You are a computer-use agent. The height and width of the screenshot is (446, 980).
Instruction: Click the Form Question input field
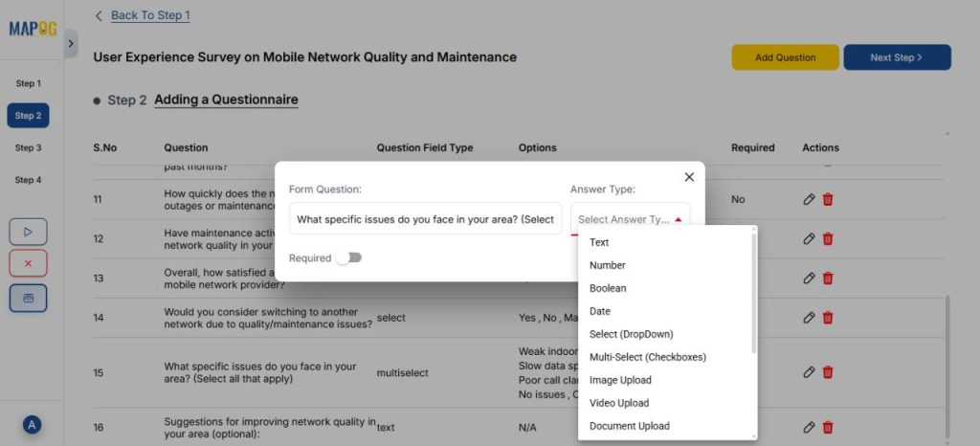(425, 219)
